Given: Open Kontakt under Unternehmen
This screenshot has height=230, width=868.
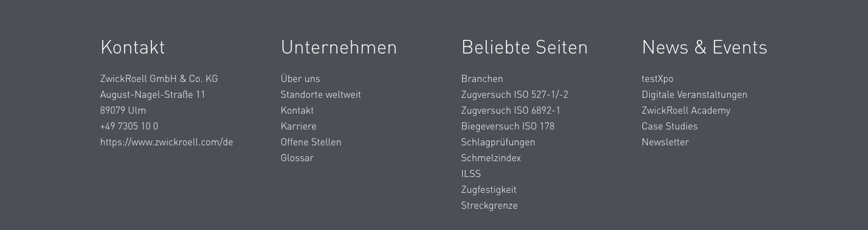Looking at the screenshot, I should pyautogui.click(x=297, y=110).
